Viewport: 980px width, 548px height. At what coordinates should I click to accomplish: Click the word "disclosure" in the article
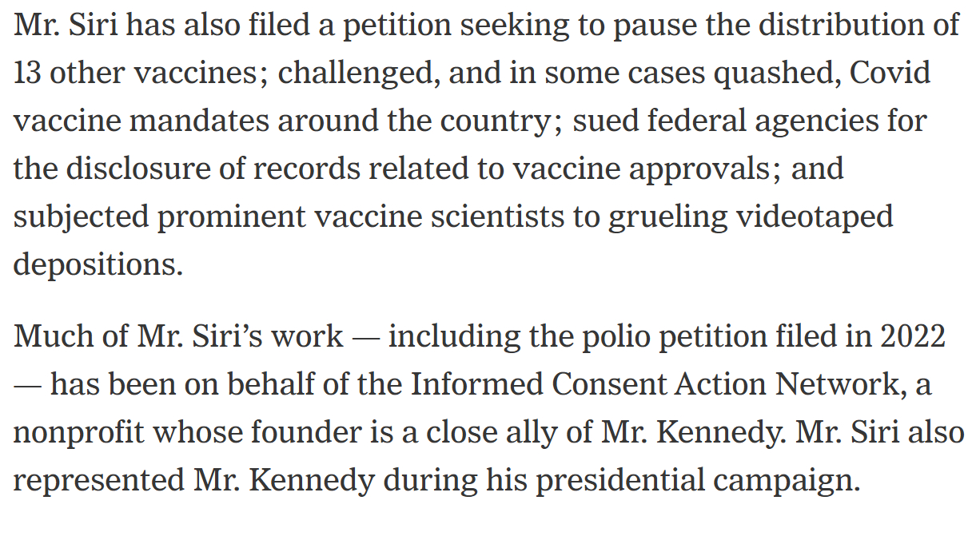(145, 169)
